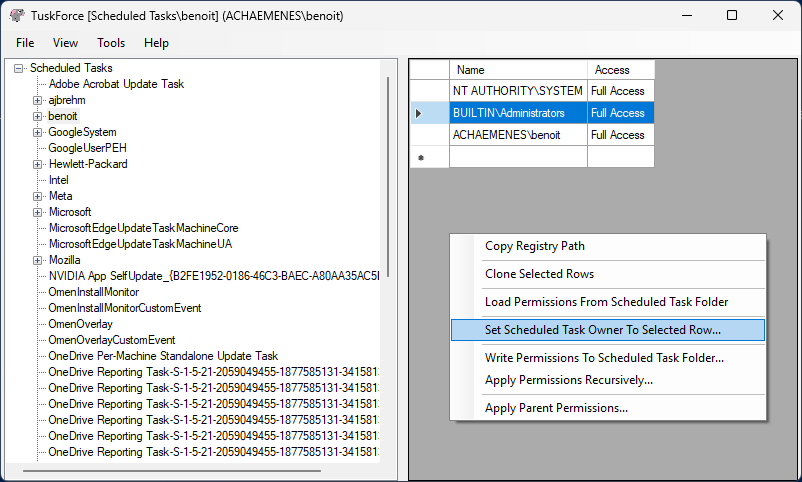Select Copy Registry Path from context menu
This screenshot has height=482, width=802.
[x=535, y=246]
